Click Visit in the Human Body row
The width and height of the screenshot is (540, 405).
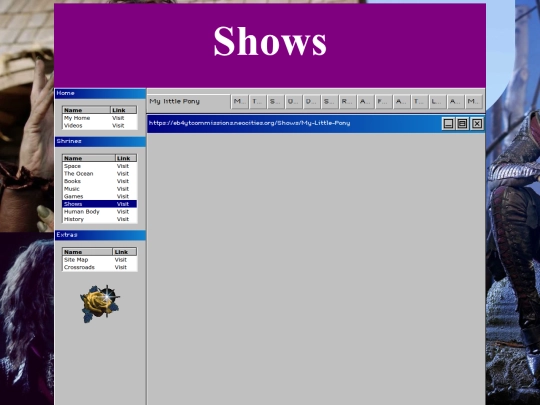(x=123, y=211)
